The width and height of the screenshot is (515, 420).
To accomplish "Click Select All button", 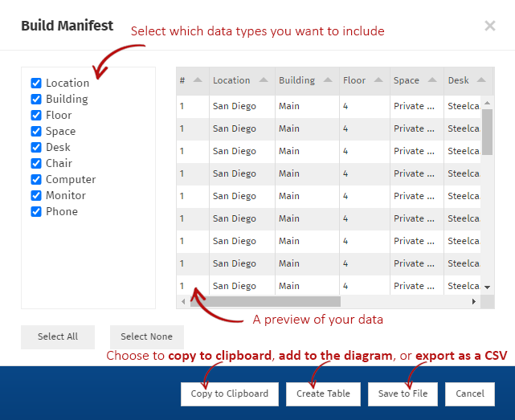I will [x=58, y=336].
